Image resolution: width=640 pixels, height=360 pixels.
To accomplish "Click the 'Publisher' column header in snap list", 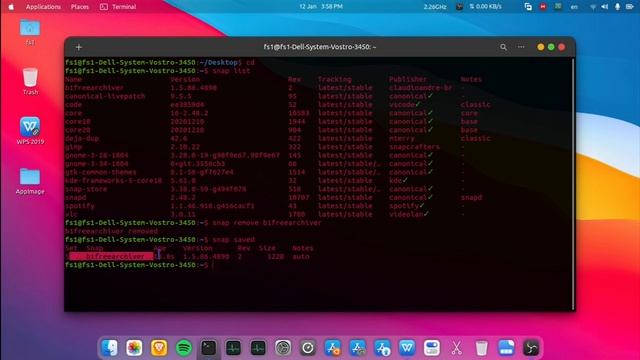I will (408, 79).
